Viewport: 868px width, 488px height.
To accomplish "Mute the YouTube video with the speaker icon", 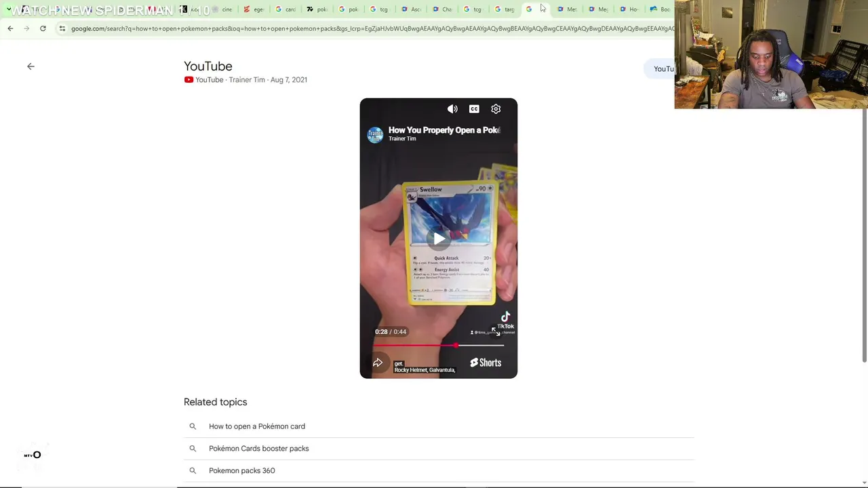I will tap(452, 109).
